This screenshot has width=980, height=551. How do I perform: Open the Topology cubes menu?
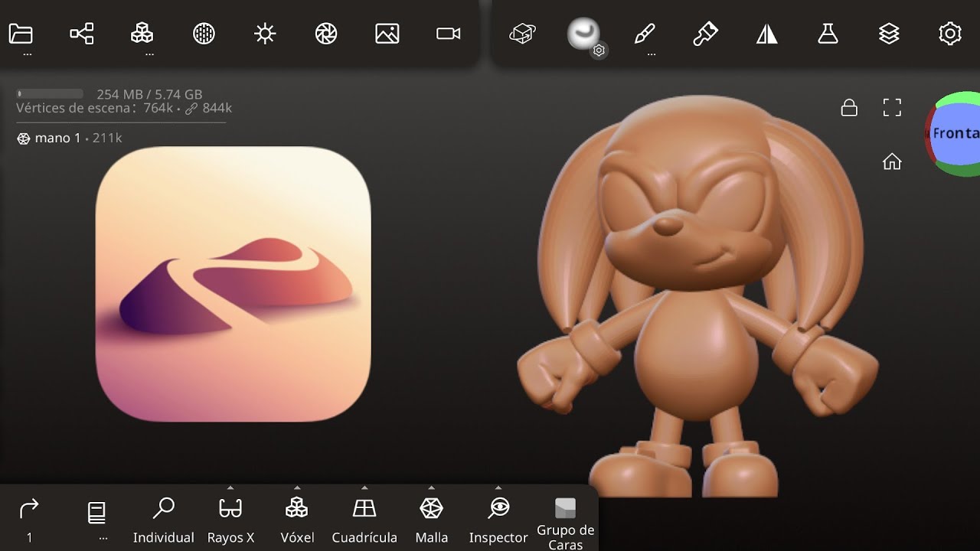[x=142, y=34]
